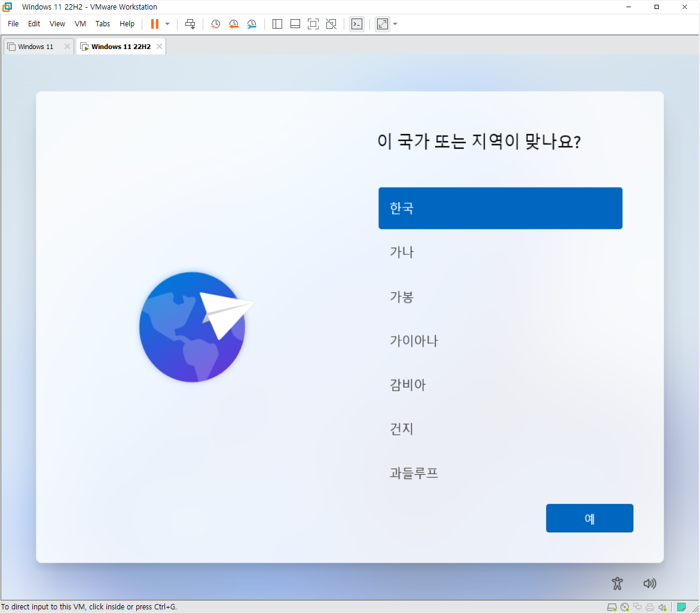Click the hard disk status bar icon
Viewport: 700px width, 613px height.
pyautogui.click(x=612, y=607)
